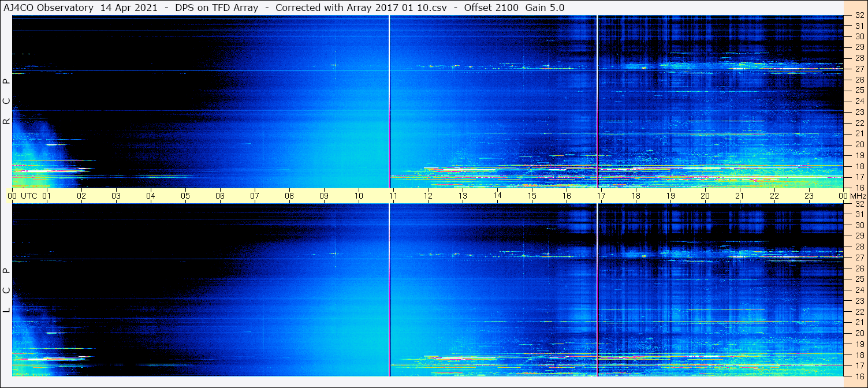Select the 07 hour time axis label
This screenshot has height=388, width=868.
click(255, 196)
